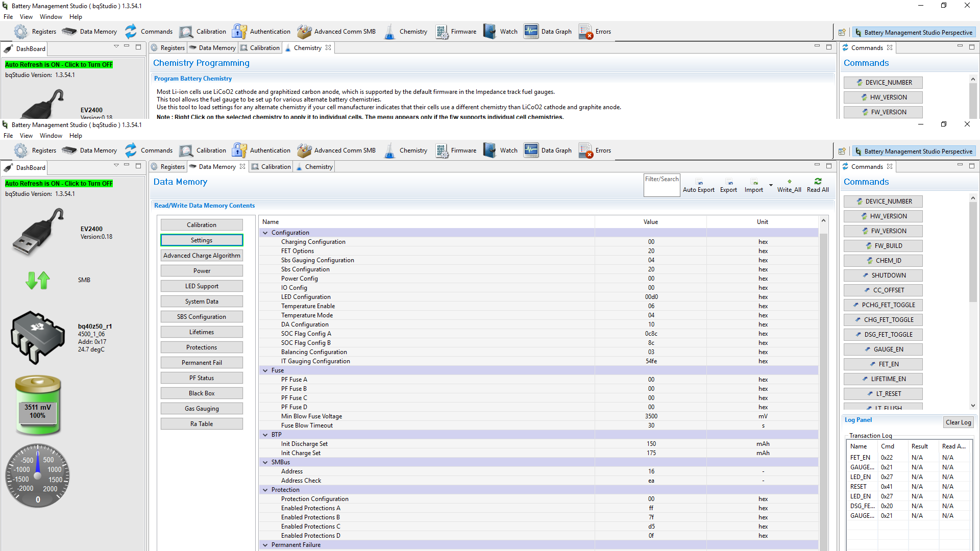Open Import dropdown arrow
The height and width of the screenshot is (551, 980).
[771, 185]
